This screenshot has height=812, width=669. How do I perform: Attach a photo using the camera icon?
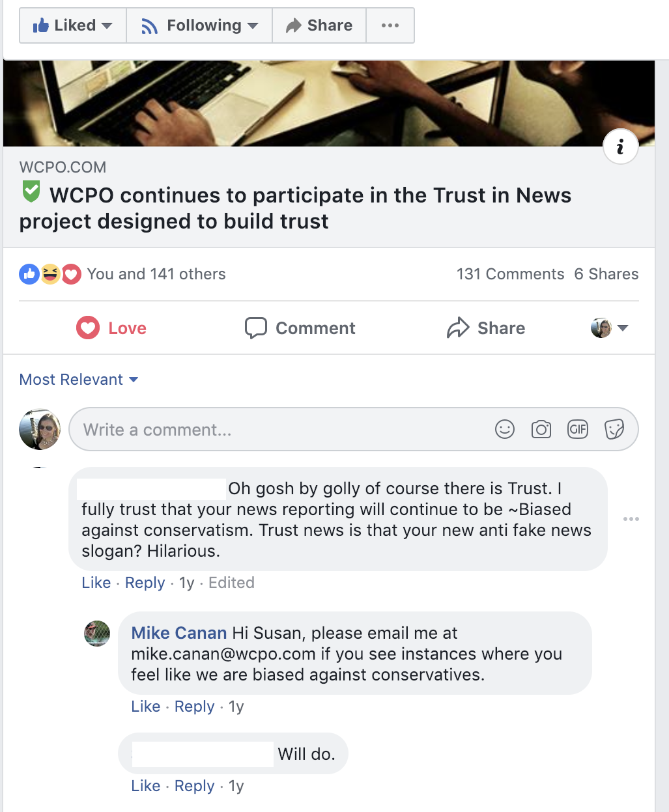tap(541, 429)
